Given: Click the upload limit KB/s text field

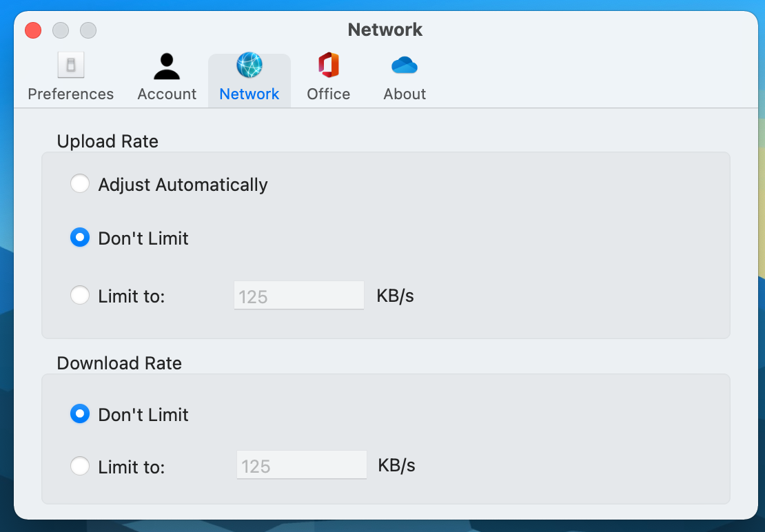Looking at the screenshot, I should pos(298,296).
